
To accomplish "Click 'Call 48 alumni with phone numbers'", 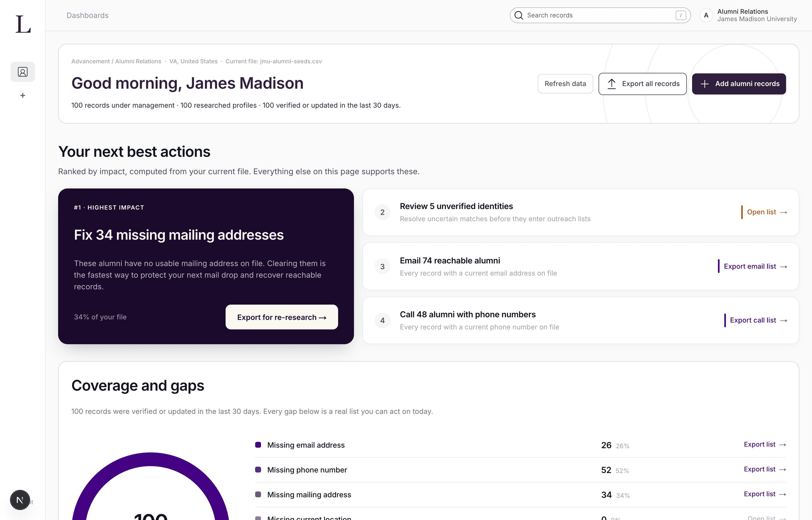I will 468,315.
